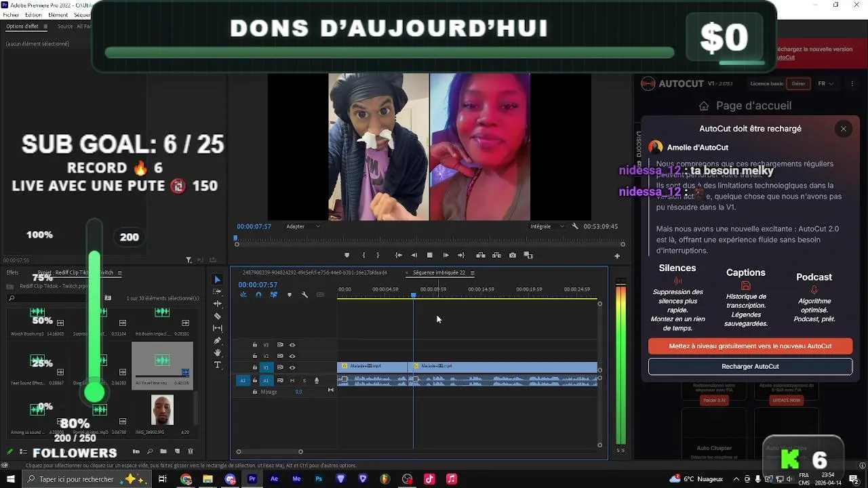Enable voice-over record on track A1

tap(316, 380)
